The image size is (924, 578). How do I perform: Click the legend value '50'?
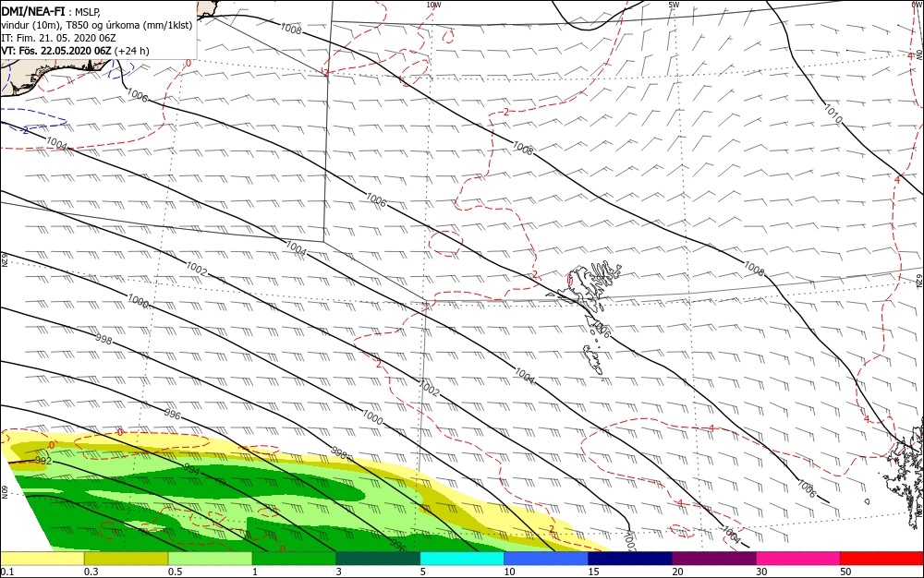pos(846,572)
